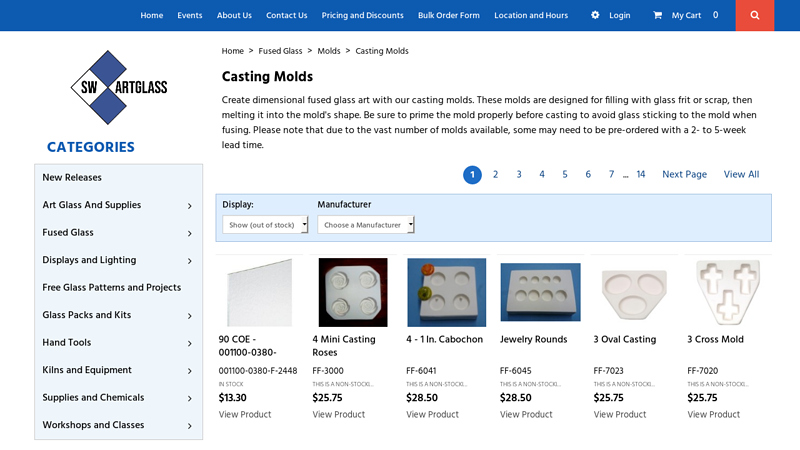
Task: Open the shopping cart icon
Action: pyautogui.click(x=657, y=15)
